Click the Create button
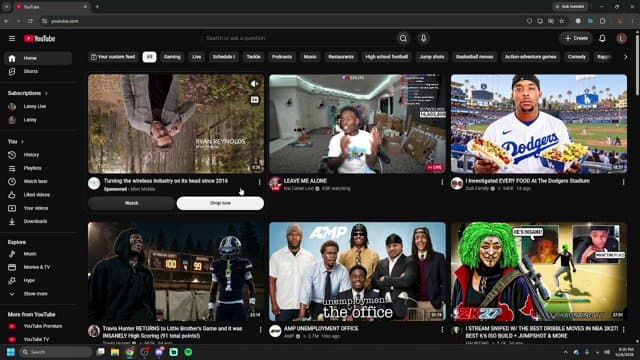Screen dimensions: 640x360 (x=576, y=38)
